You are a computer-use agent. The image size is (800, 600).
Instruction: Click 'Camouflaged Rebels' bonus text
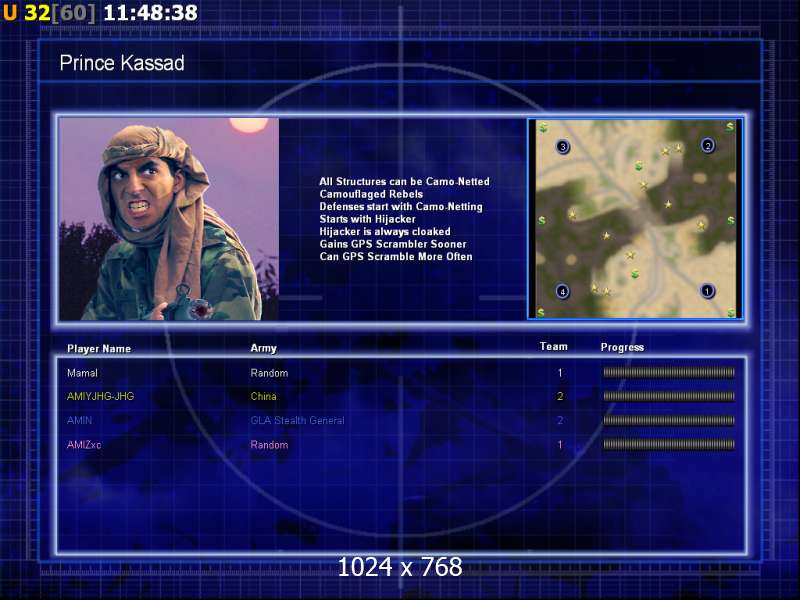[x=371, y=194]
